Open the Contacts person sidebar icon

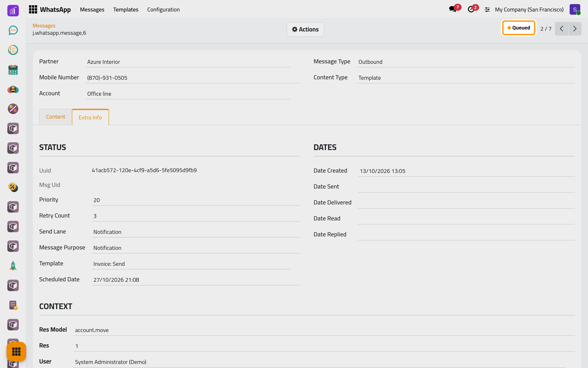(13, 89)
